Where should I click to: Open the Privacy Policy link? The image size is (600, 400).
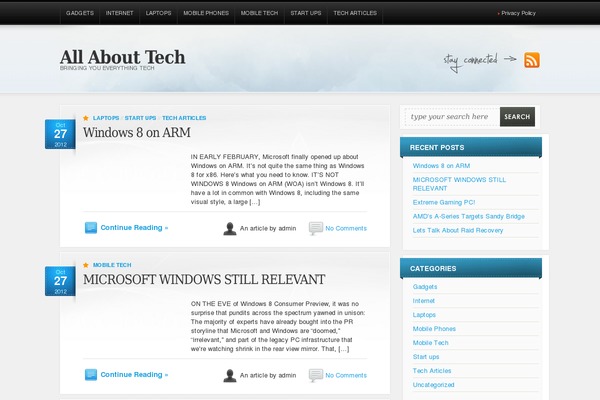[x=518, y=13]
